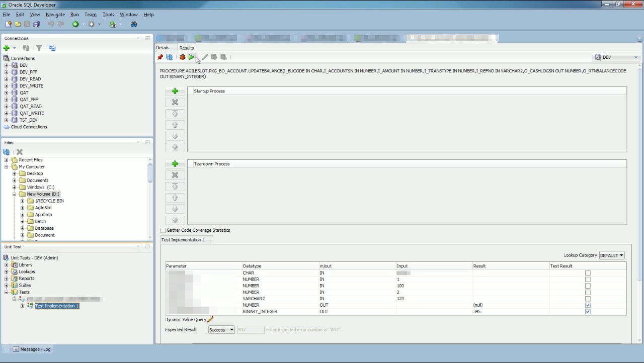Viewport: 644px width, 363px height.
Task: Expand the Library node in Unit Test
Action: (x=7, y=265)
